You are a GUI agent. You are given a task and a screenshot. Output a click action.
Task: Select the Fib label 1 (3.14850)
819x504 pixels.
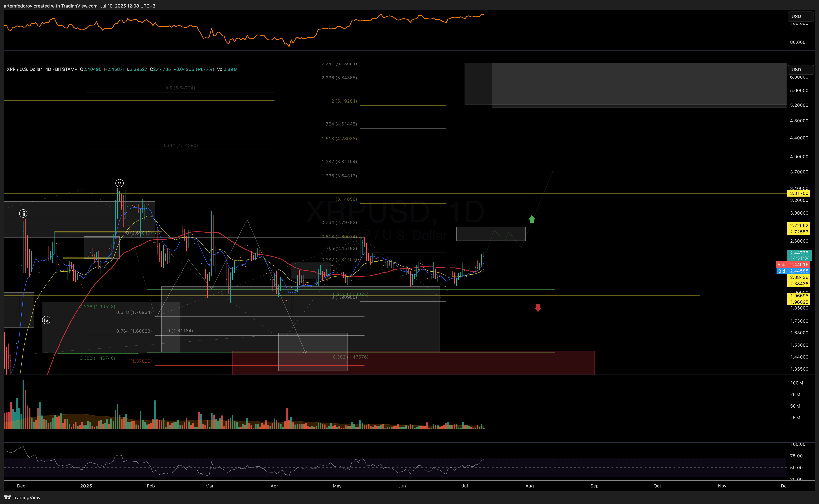(344, 199)
